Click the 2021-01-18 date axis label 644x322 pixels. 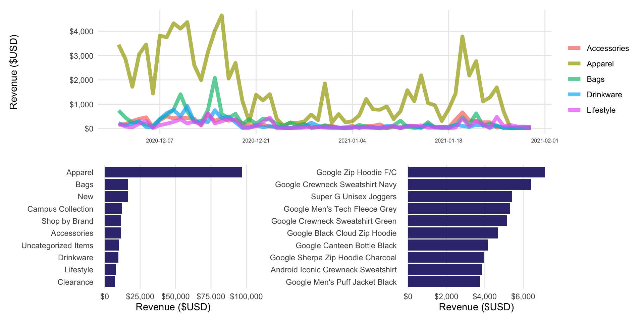click(448, 141)
